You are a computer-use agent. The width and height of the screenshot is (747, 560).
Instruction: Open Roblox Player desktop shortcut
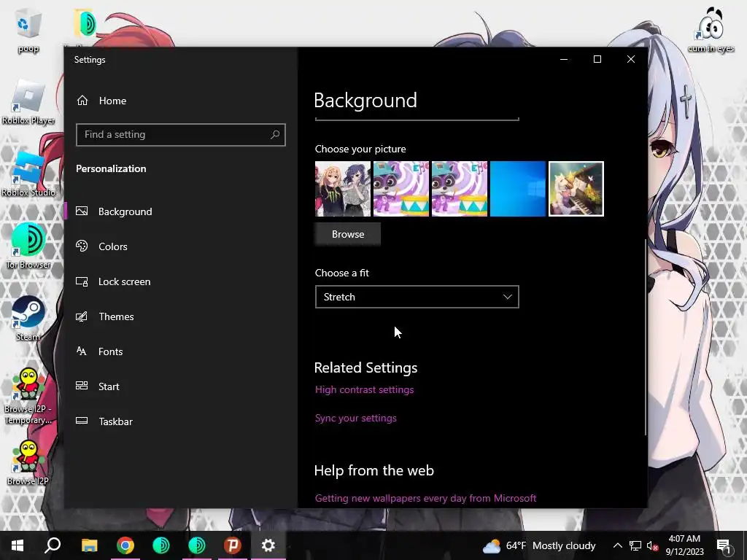[x=28, y=102]
